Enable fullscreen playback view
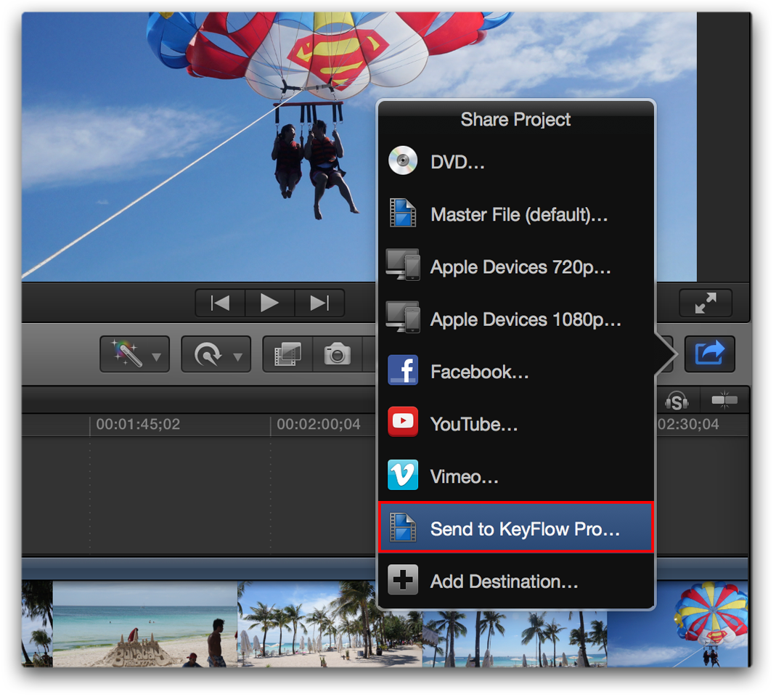 (x=705, y=303)
